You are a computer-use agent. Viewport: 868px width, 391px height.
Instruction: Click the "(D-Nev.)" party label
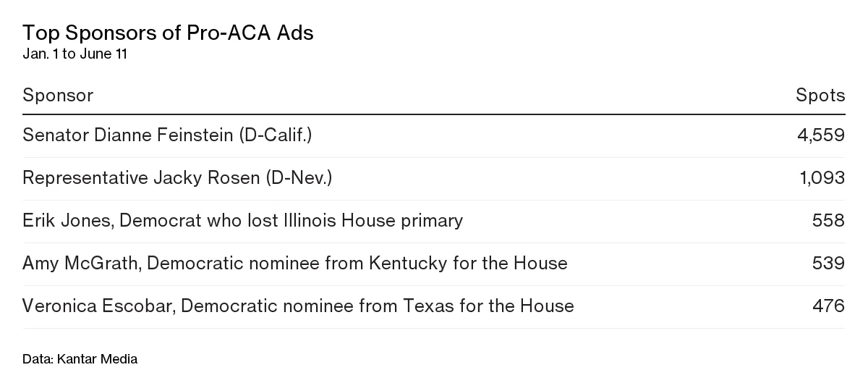tap(299, 178)
